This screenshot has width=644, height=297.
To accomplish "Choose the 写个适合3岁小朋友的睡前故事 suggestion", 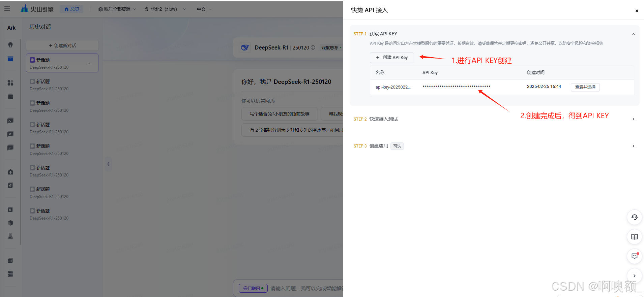I will tap(280, 114).
